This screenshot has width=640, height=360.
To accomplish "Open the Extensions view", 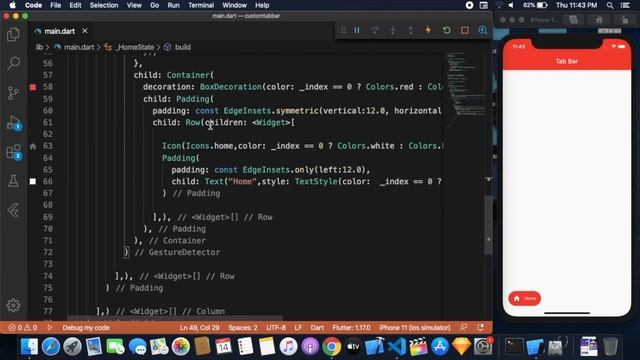I will (x=13, y=152).
